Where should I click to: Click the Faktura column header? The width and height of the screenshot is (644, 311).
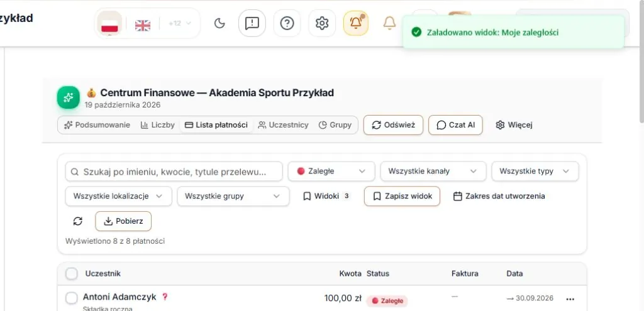pos(465,274)
